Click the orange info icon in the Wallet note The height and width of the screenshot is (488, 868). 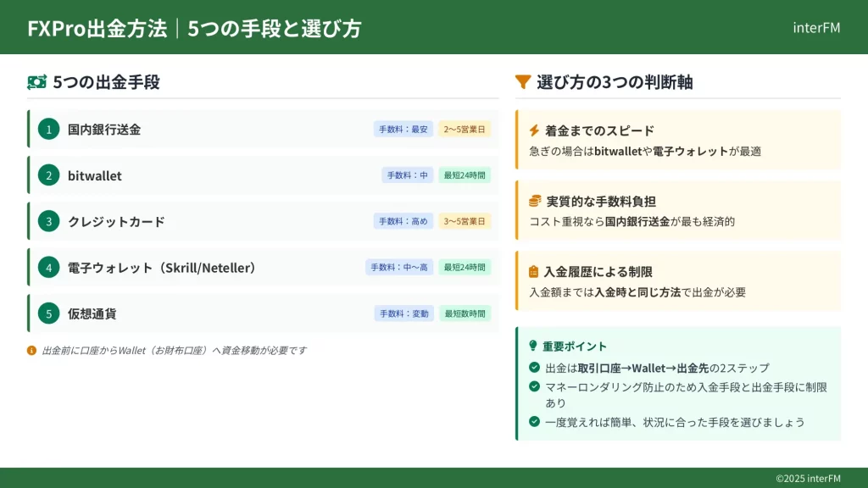(32, 350)
